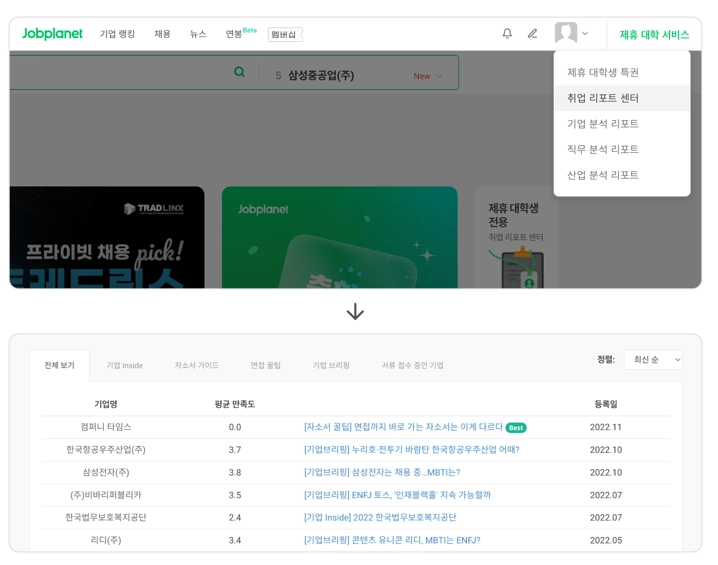718x565 pixels.
Task: Click the 컴퍼니 타임스 company name
Action: tap(106, 427)
